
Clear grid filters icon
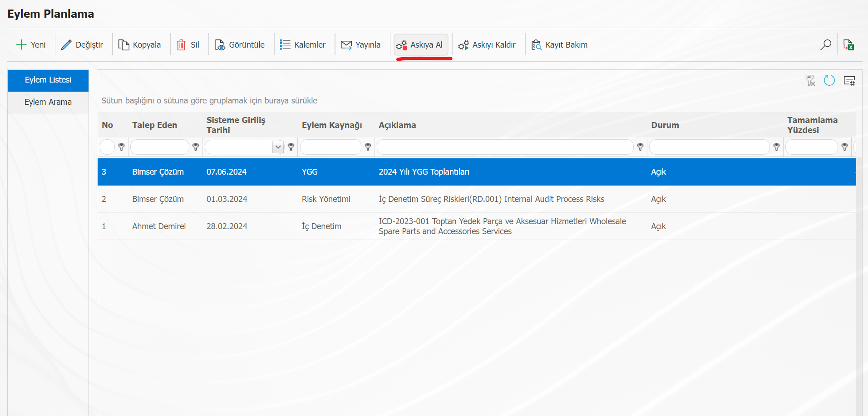[810, 80]
